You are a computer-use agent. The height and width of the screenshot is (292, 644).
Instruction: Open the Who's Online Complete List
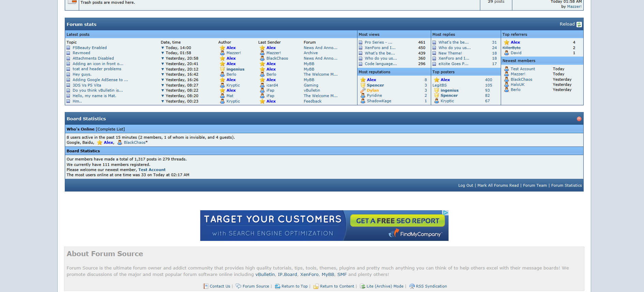[x=110, y=129]
